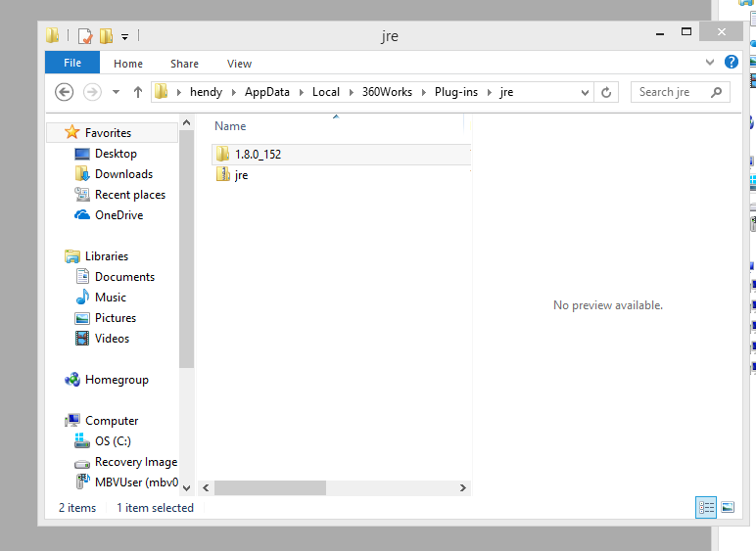Viewport: 756px width, 551px height.
Task: Switch to the View ribbon tab
Action: point(239,64)
